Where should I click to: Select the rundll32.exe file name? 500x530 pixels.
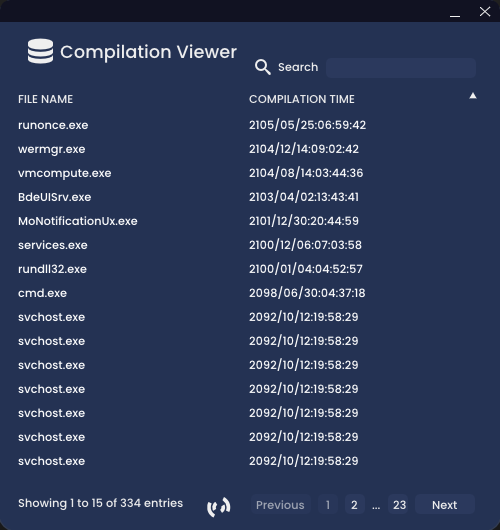pyautogui.click(x=52, y=269)
